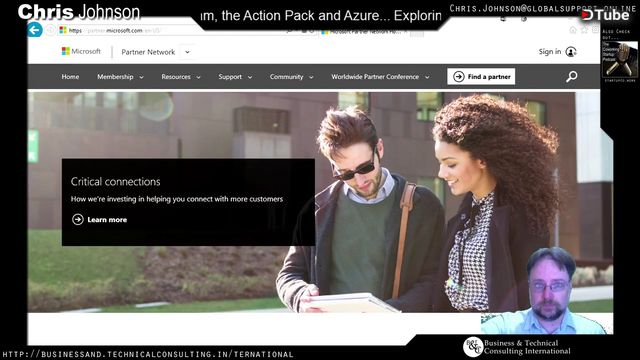
Task: Click the browser settings gear icon
Action: (x=596, y=30)
